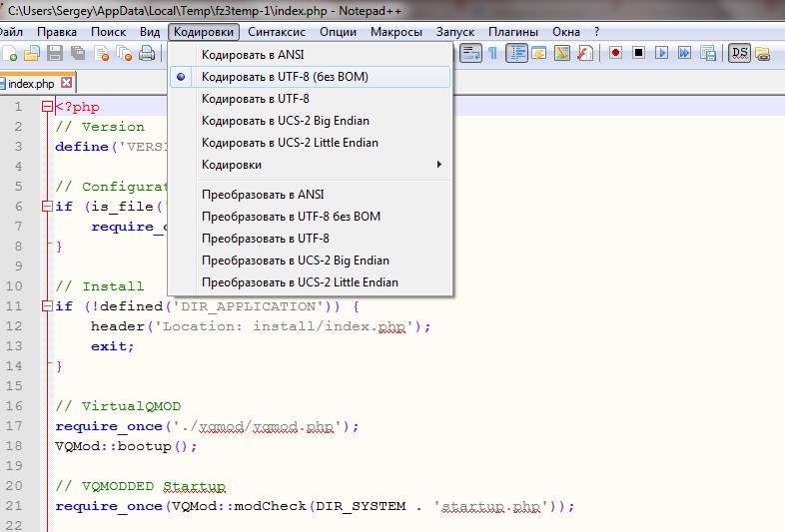
Task: Click the comment // Install
Action: tap(100, 286)
